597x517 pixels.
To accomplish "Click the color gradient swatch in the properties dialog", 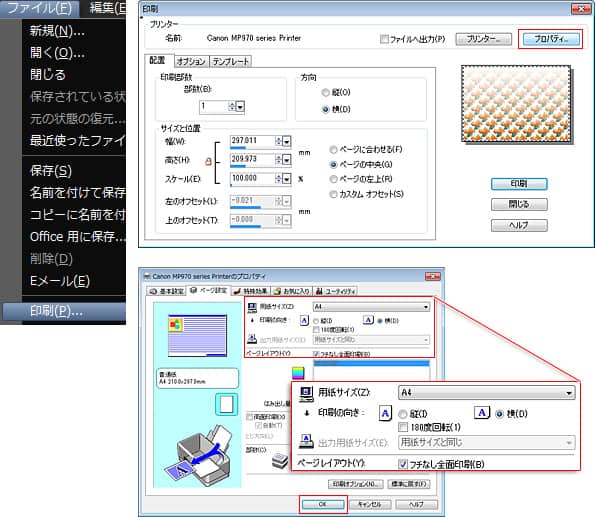I will 298,373.
